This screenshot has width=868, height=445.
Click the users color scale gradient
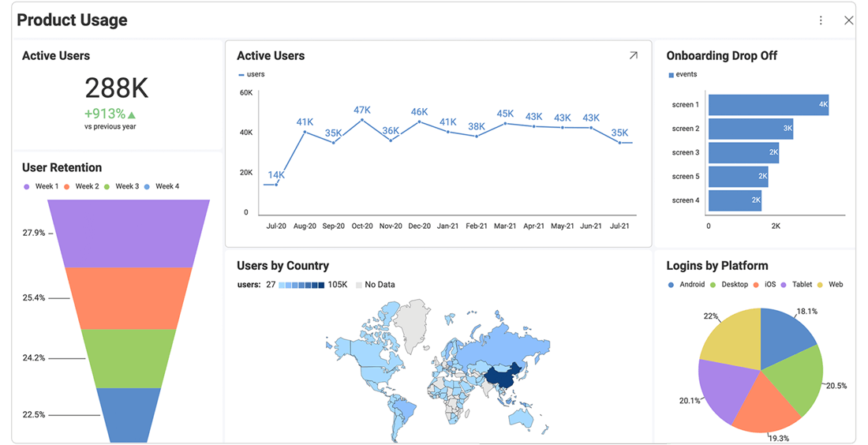pyautogui.click(x=301, y=285)
